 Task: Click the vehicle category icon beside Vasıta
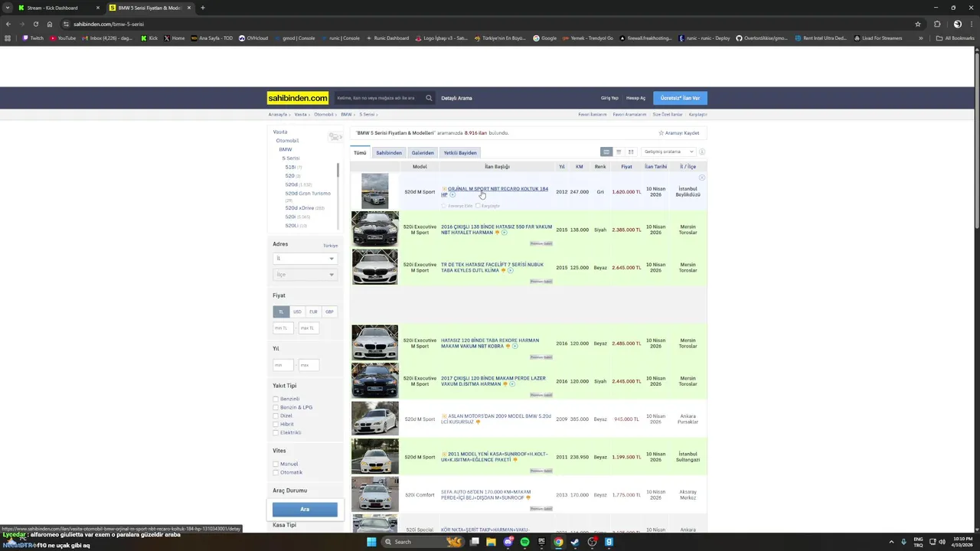point(335,136)
